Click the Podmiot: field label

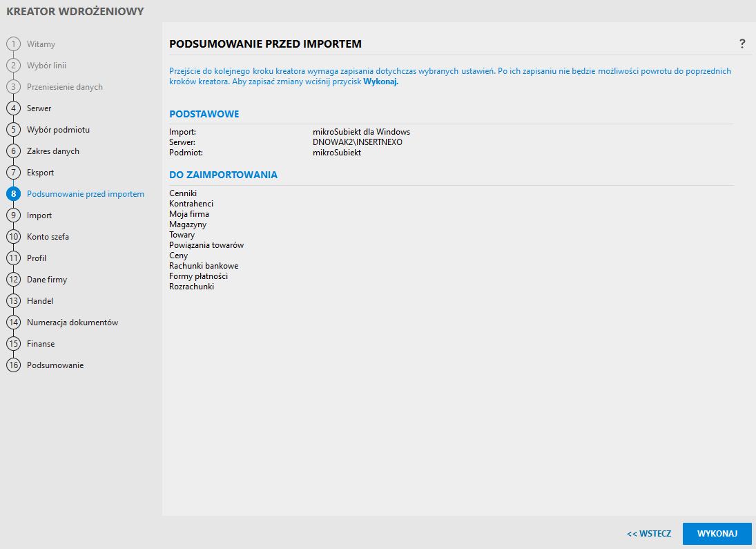[x=186, y=153]
